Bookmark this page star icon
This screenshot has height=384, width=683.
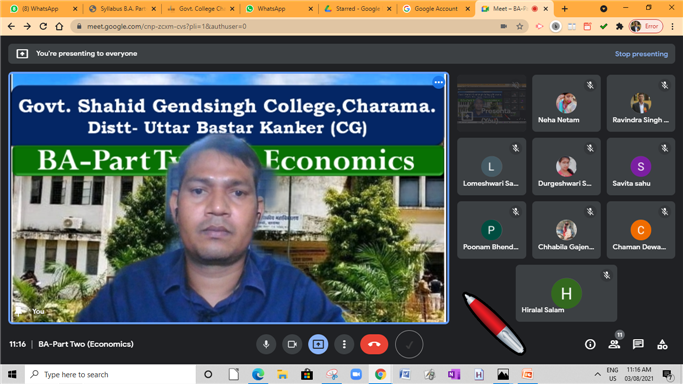pos(520,27)
